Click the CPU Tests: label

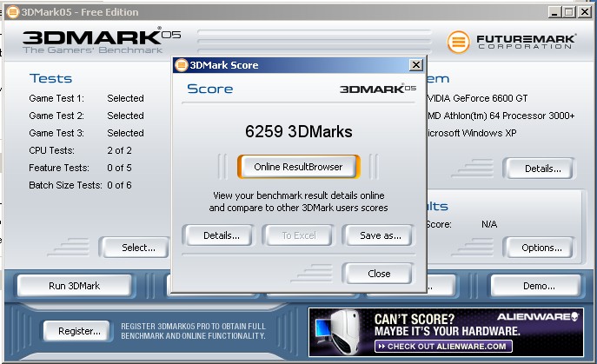(51, 150)
